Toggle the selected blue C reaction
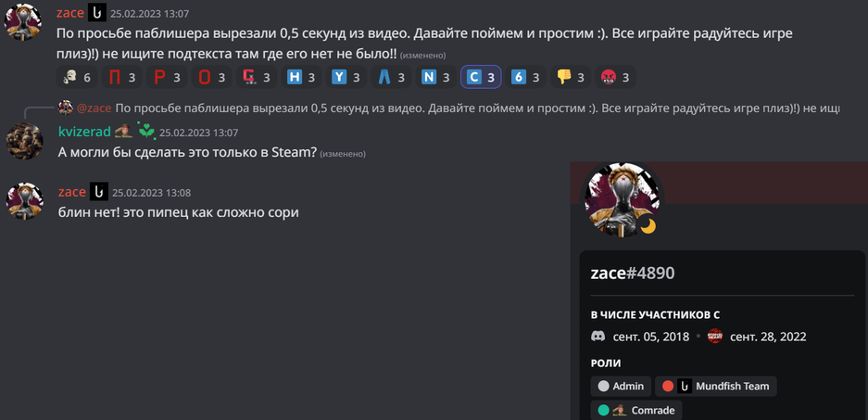The height and width of the screenshot is (420, 868). [x=481, y=77]
